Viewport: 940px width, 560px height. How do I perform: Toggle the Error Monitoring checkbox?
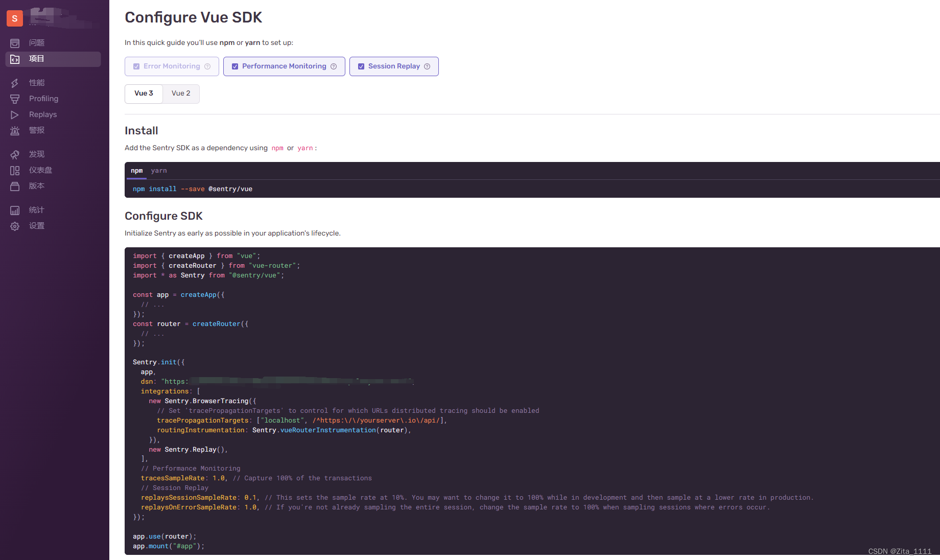tap(136, 66)
